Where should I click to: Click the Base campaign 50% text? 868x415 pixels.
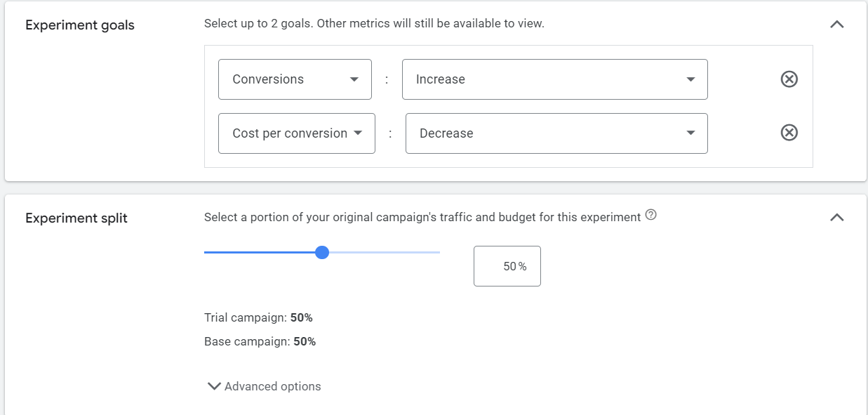click(x=260, y=342)
